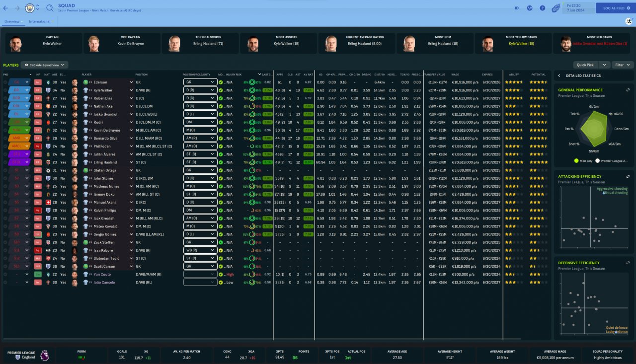Click Kevin De Bruyne's morale icon
Screen dimensions: 636x364
(221, 130)
